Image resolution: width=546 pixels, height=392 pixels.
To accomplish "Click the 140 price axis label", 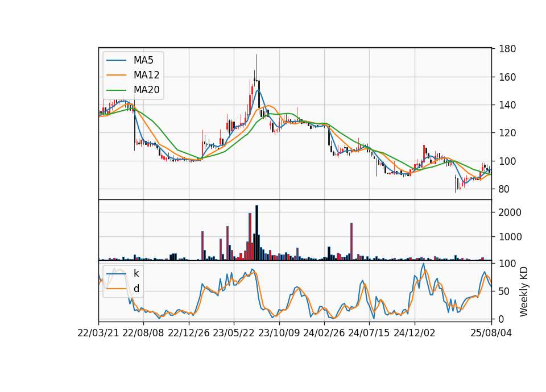I will (507, 105).
